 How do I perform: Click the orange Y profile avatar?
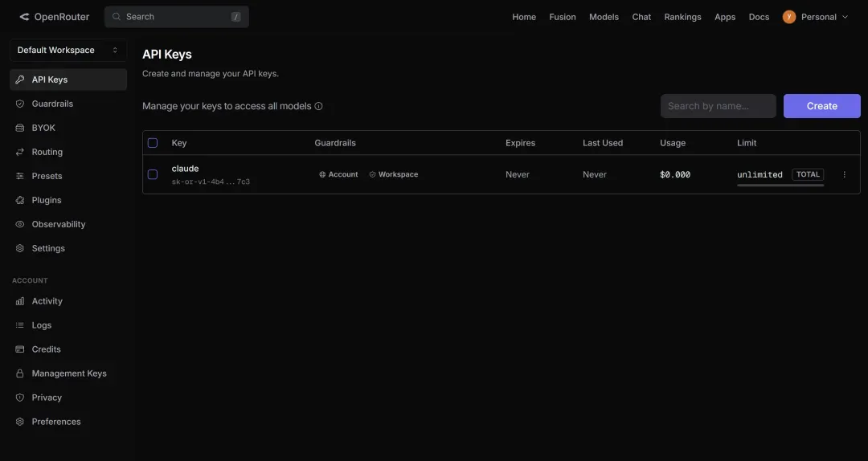[789, 17]
